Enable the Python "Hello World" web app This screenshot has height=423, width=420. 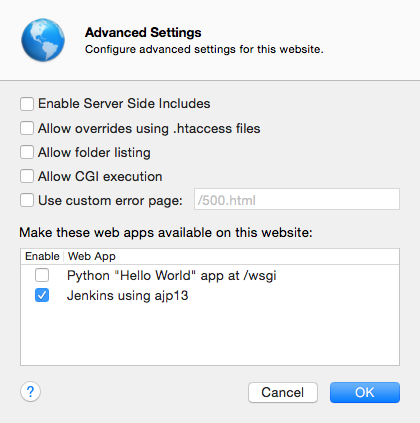[x=42, y=275]
